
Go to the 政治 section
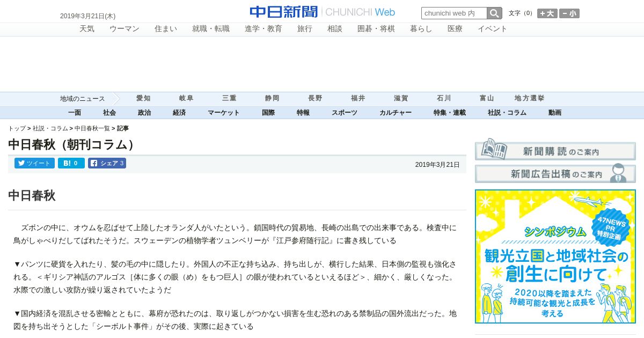[144, 113]
